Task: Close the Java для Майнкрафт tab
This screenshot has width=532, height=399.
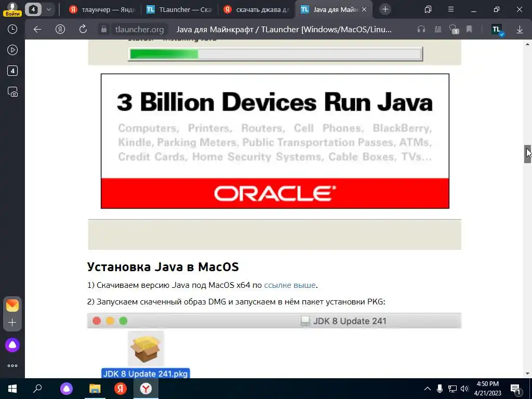Action: click(x=364, y=9)
